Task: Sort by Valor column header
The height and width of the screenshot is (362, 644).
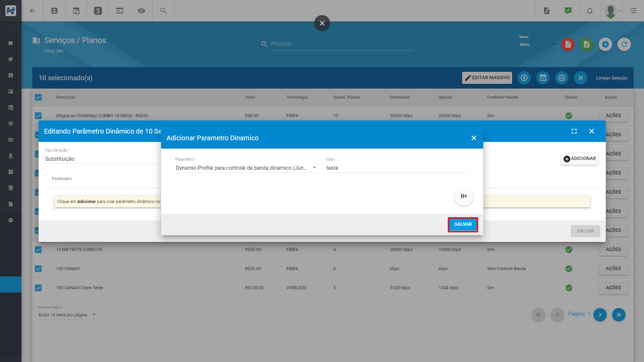Action: point(250,97)
